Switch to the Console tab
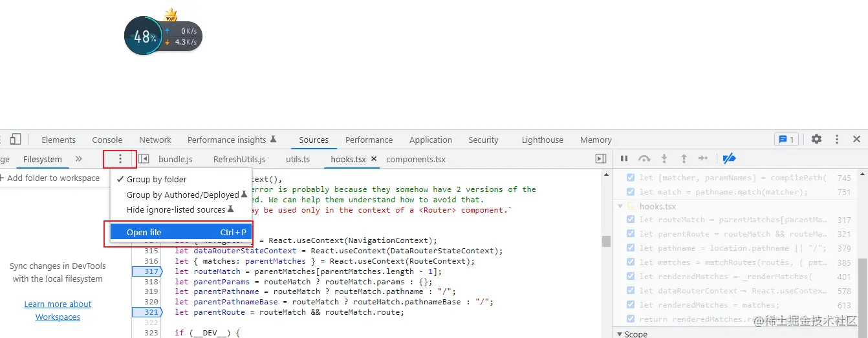This screenshot has width=868, height=338. coord(107,140)
